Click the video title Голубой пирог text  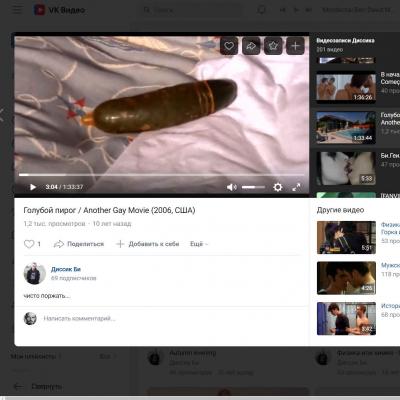[x=109, y=210]
